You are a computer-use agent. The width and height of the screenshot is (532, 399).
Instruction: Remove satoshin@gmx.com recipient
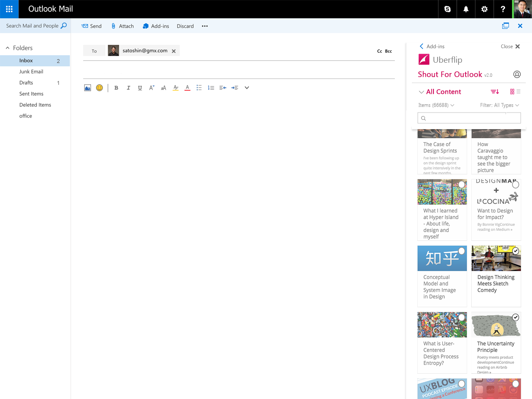174,51
